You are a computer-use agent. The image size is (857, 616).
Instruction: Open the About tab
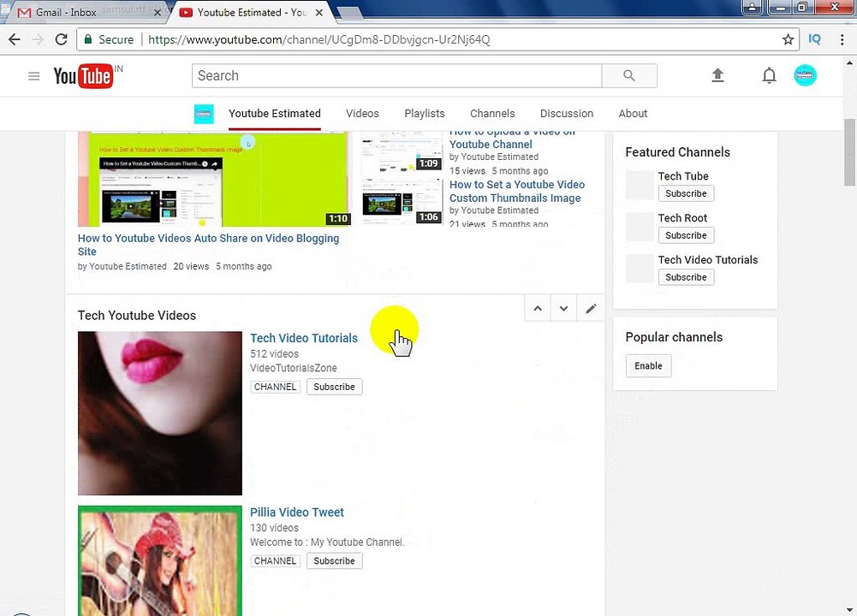[x=633, y=114]
